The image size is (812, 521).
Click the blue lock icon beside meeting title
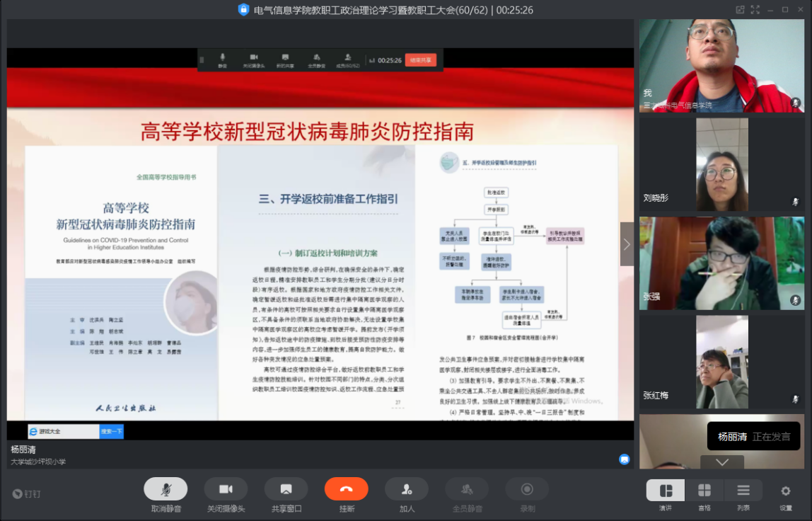click(243, 10)
